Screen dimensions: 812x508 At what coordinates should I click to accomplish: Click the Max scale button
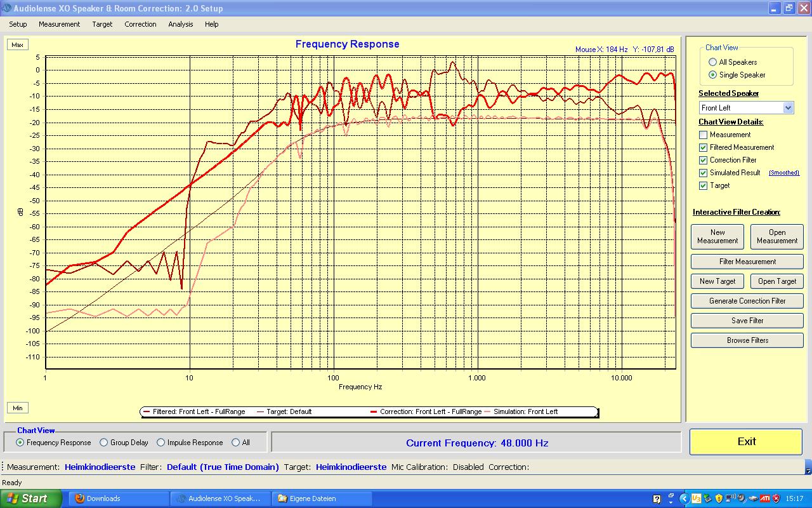(x=17, y=44)
